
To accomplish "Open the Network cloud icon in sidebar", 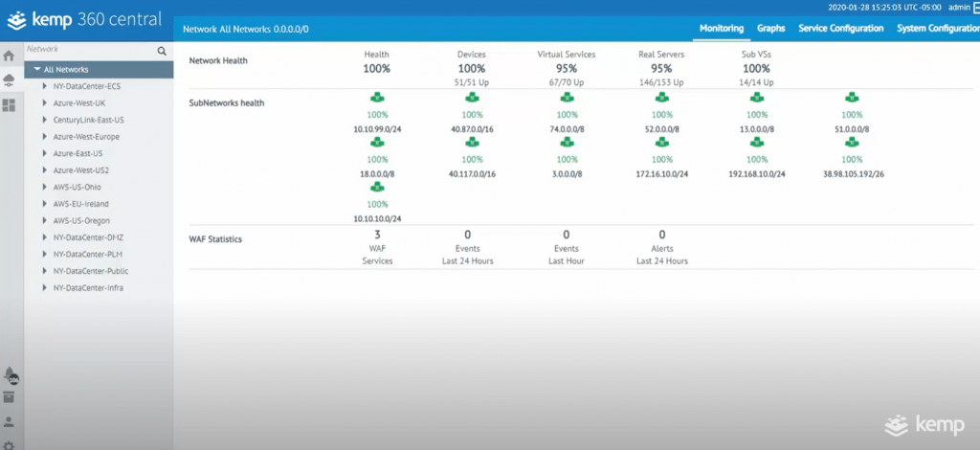I will [9, 80].
